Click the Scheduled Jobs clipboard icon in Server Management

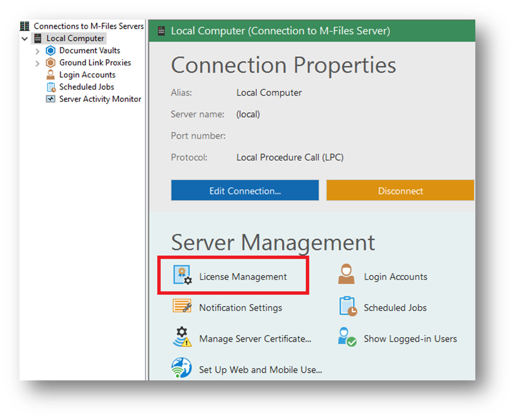click(x=348, y=306)
